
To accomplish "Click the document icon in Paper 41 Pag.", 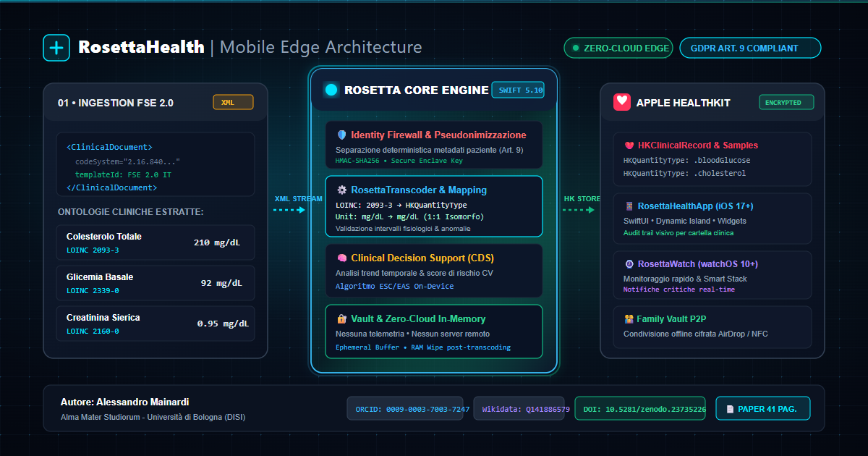I will coord(730,409).
